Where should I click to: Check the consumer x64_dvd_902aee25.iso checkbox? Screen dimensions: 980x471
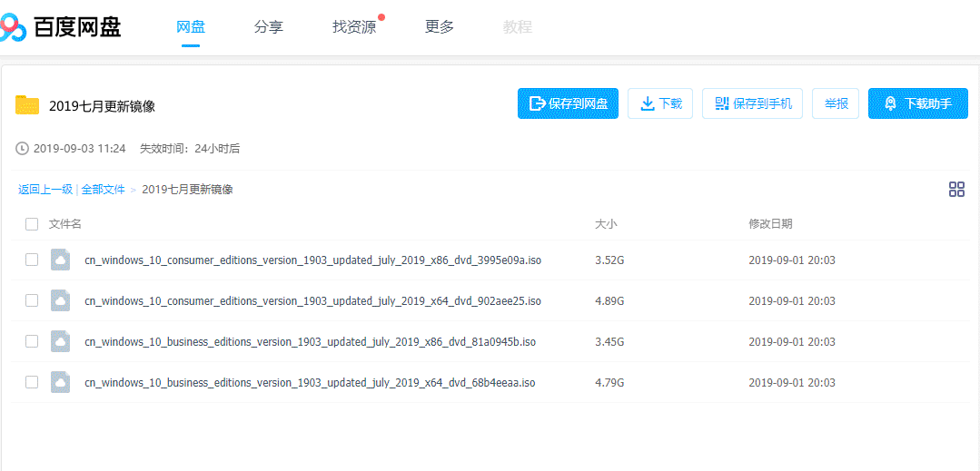[32, 300]
